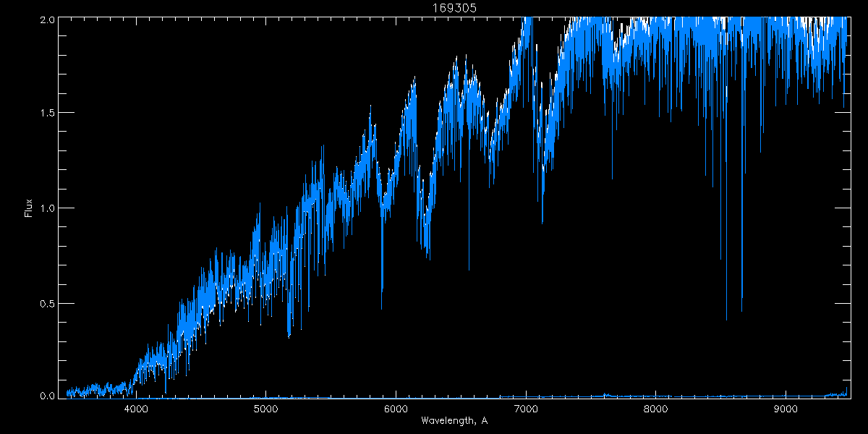Click the 5000 wavelength tick label
The image size is (868, 434).
[266, 409]
